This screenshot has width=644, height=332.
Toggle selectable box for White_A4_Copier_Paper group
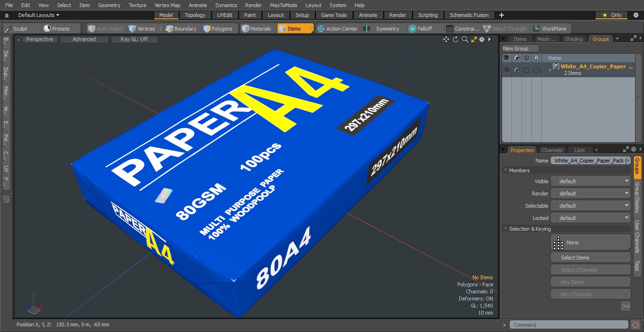click(526, 70)
